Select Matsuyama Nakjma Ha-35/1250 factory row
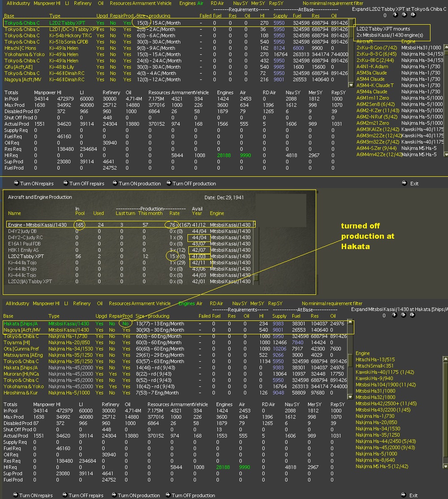Screen dimensions: 448x499 click(x=175, y=355)
